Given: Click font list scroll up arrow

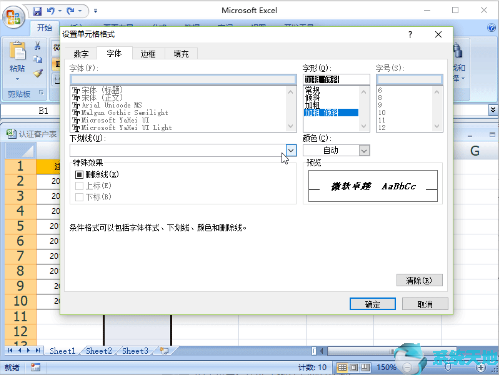Looking at the screenshot, I should pyautogui.click(x=291, y=91).
